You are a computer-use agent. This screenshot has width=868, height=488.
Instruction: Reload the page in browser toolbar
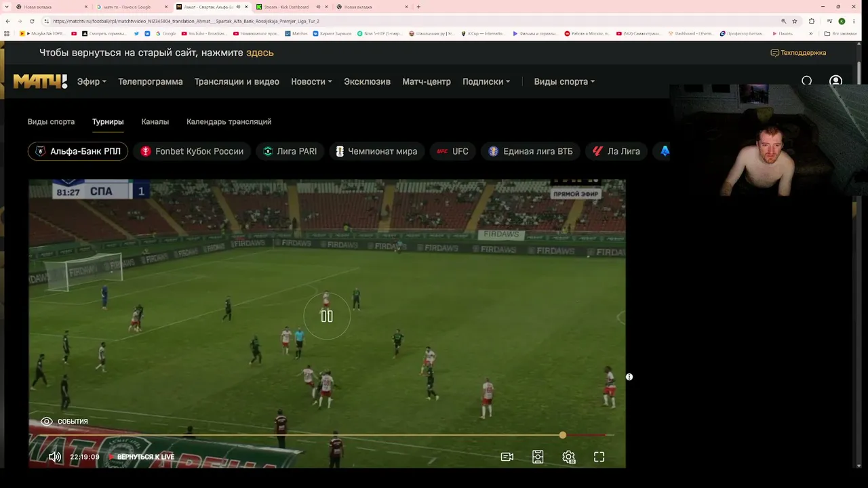pos(32,21)
